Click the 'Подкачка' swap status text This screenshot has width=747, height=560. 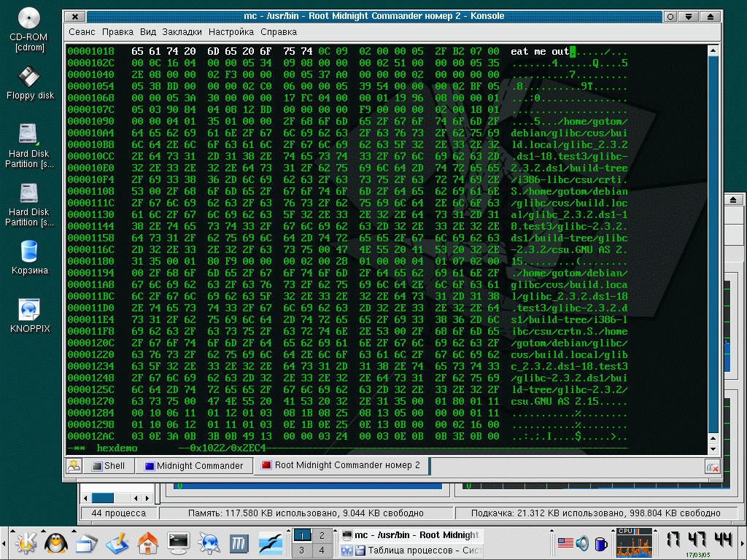[x=595, y=513]
